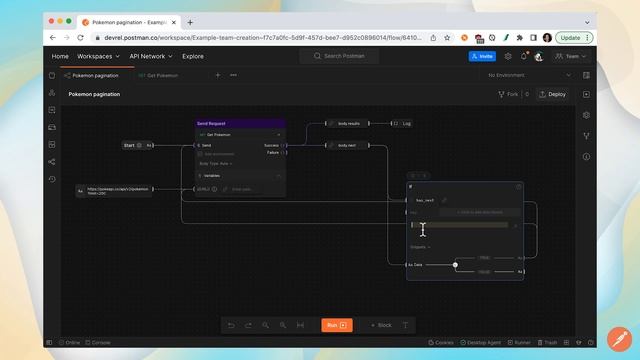Add a text annotation with the T tool

point(405,325)
